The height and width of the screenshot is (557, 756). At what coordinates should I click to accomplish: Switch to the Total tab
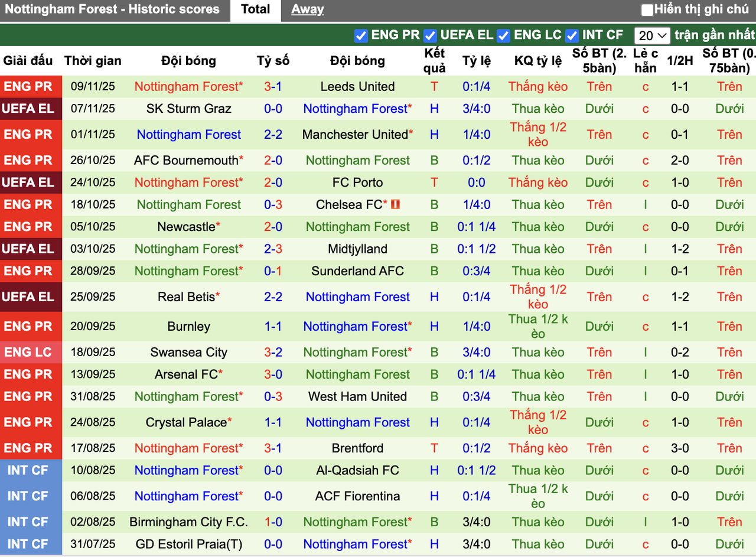pyautogui.click(x=256, y=9)
